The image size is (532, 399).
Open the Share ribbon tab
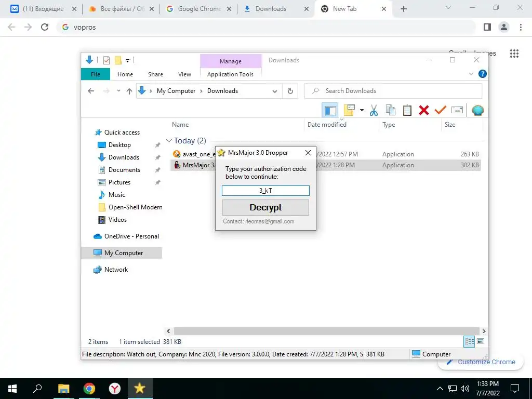pyautogui.click(x=155, y=74)
